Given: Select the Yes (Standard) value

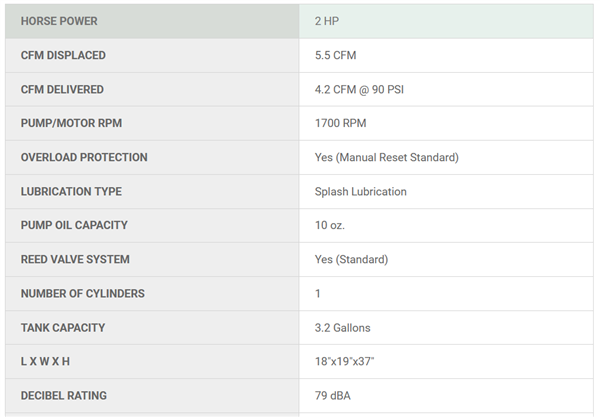Looking at the screenshot, I should [x=351, y=259].
